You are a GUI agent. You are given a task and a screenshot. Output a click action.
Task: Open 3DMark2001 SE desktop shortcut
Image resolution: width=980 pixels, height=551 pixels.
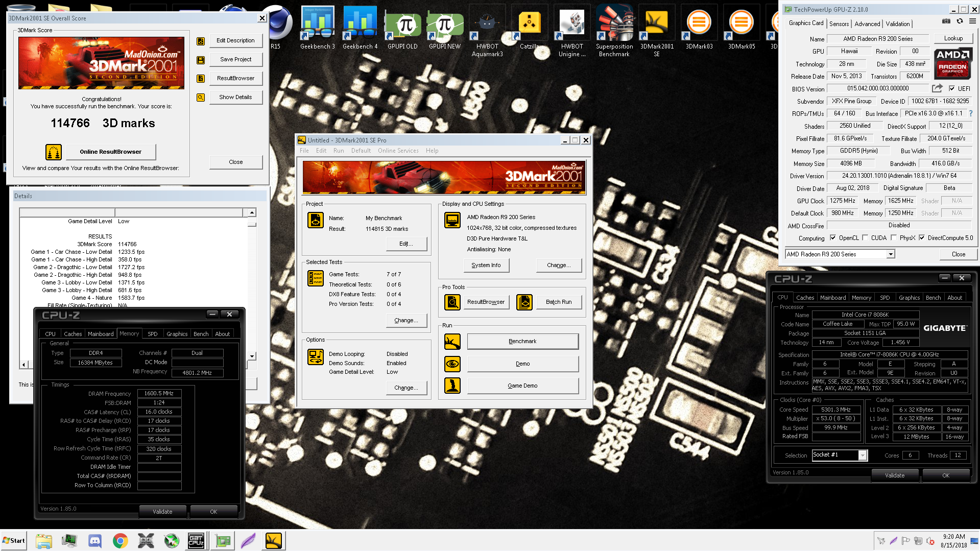point(657,31)
